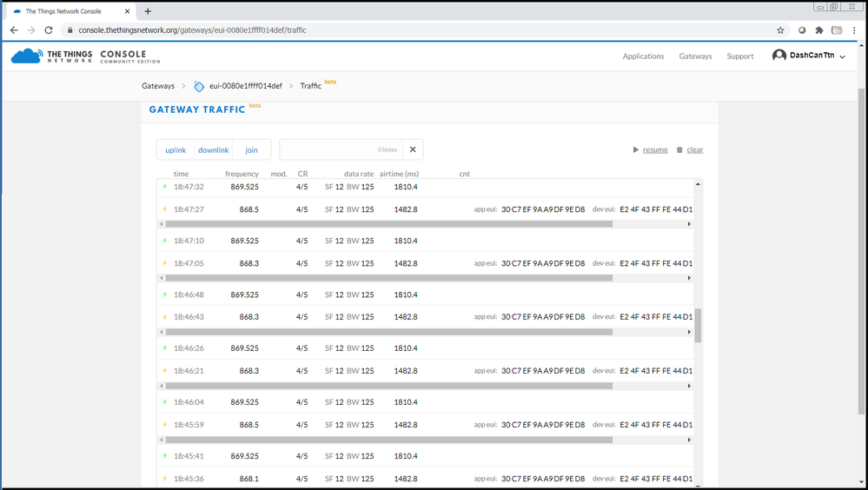Click CONSOLE community edition logo text

pyautogui.click(x=130, y=56)
